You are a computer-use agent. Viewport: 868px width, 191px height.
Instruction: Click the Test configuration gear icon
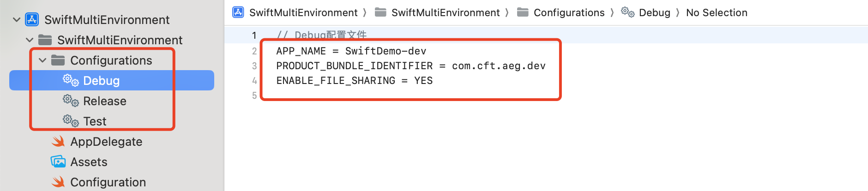pyautogui.click(x=71, y=121)
